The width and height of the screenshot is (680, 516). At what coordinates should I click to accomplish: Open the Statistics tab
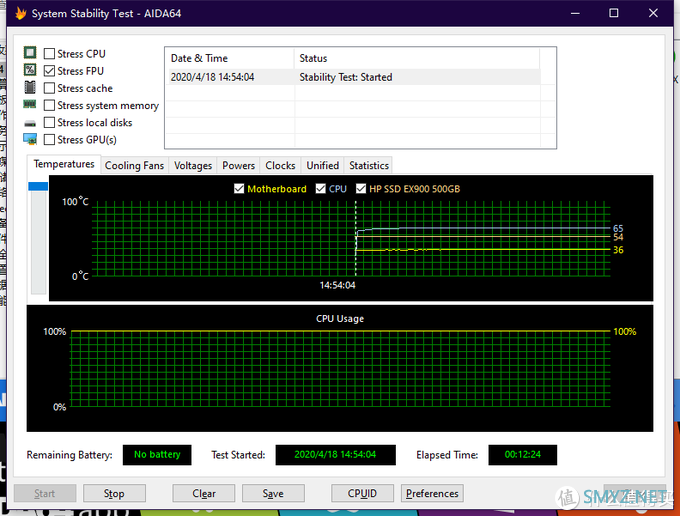click(x=369, y=166)
